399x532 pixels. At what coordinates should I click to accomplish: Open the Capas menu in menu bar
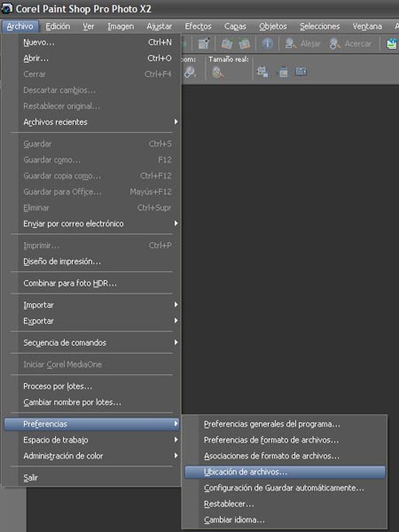[x=235, y=26]
